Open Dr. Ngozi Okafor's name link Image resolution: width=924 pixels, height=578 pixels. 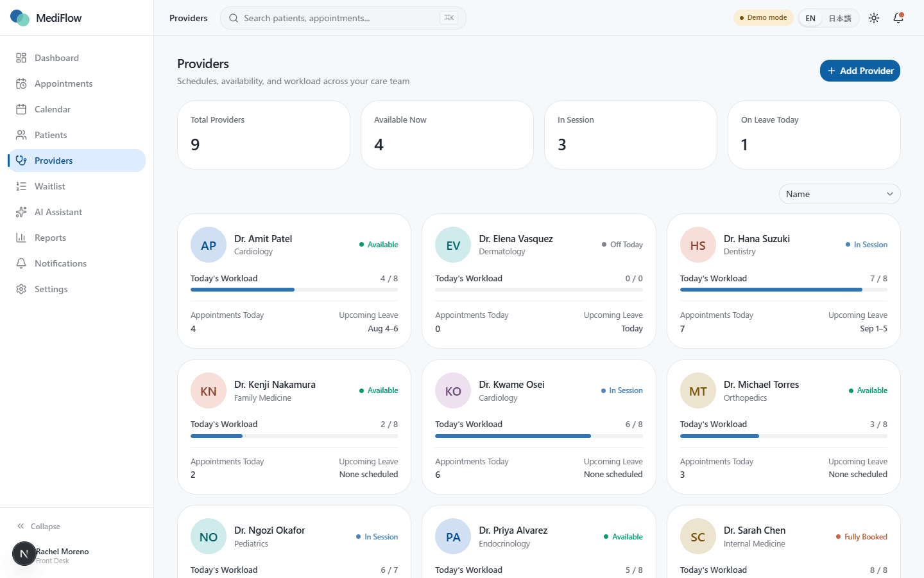[269, 530]
